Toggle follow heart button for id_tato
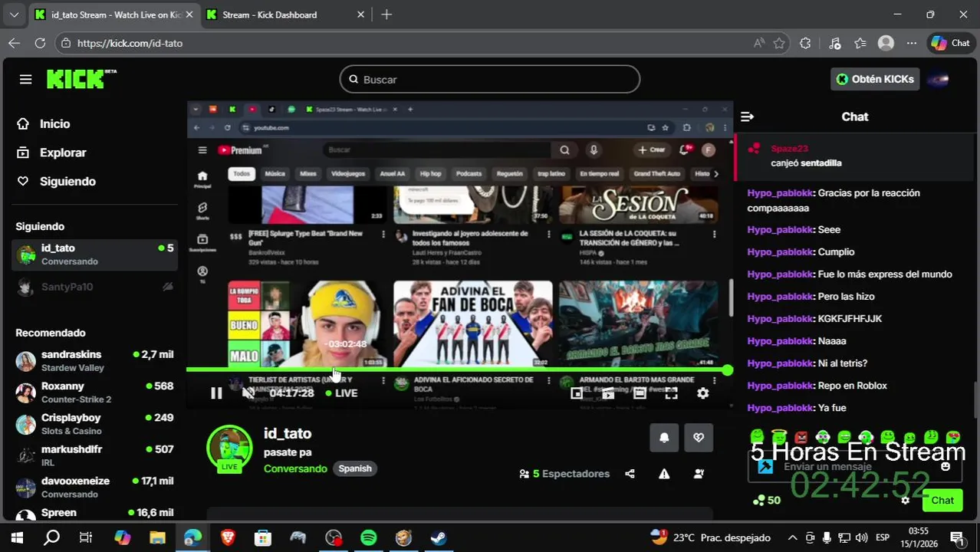Image resolution: width=980 pixels, height=552 pixels. click(699, 438)
